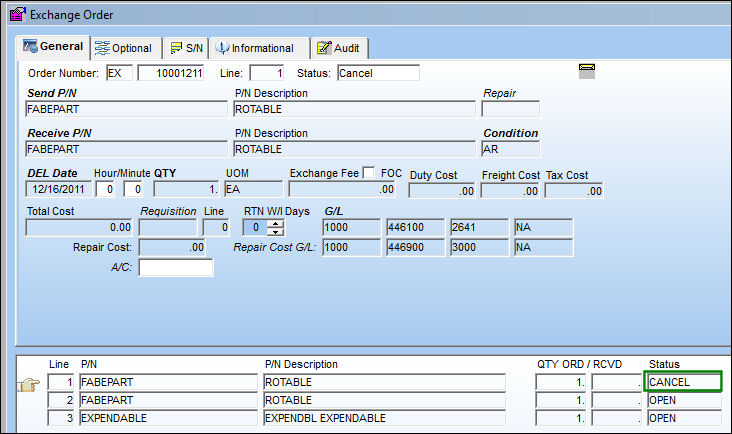The image size is (732, 434).
Task: Click the Repair Cost amount field
Action: [x=172, y=247]
